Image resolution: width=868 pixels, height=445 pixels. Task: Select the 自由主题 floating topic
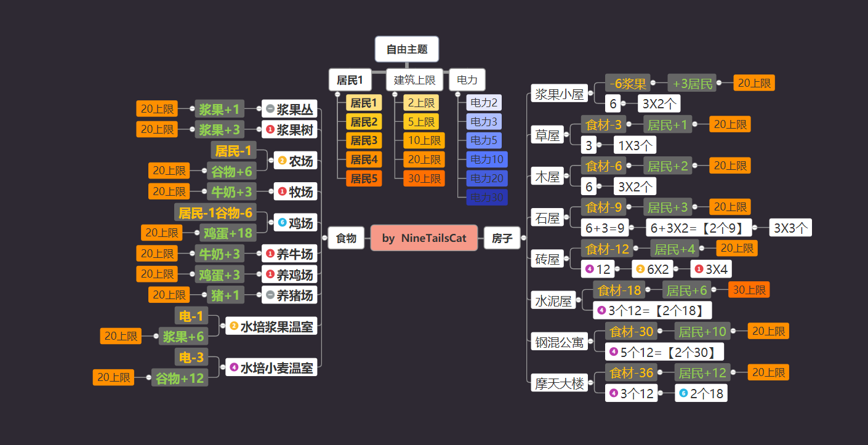coord(407,49)
